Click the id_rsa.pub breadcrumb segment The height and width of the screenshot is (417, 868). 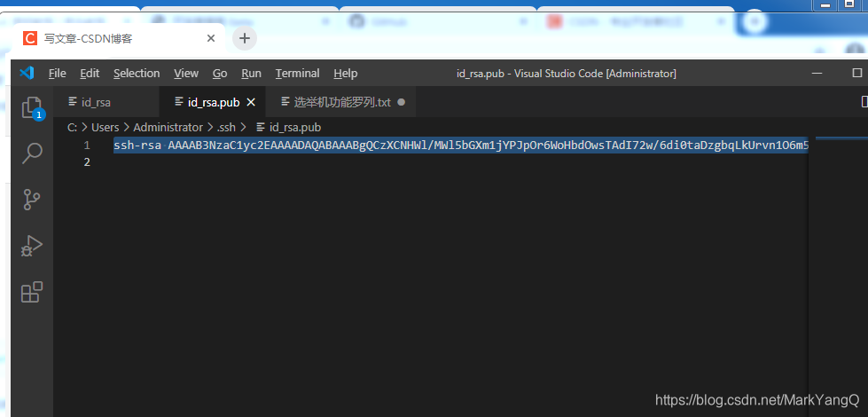click(295, 128)
